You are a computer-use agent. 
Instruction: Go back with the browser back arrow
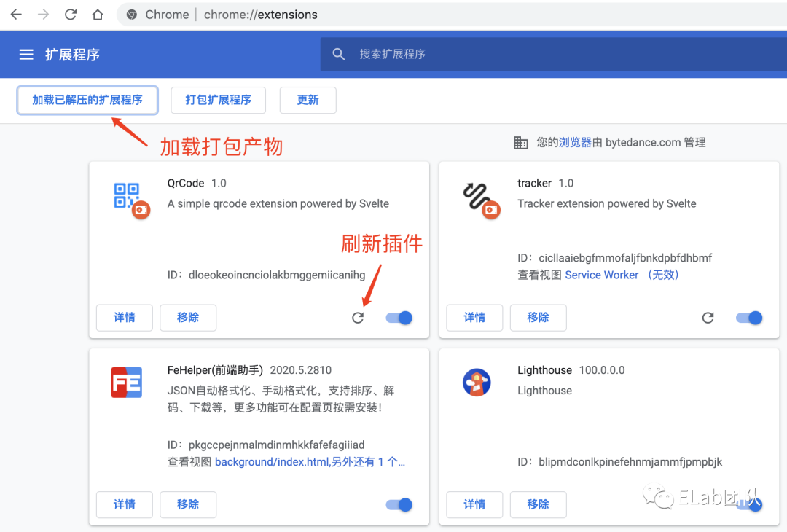tap(16, 15)
